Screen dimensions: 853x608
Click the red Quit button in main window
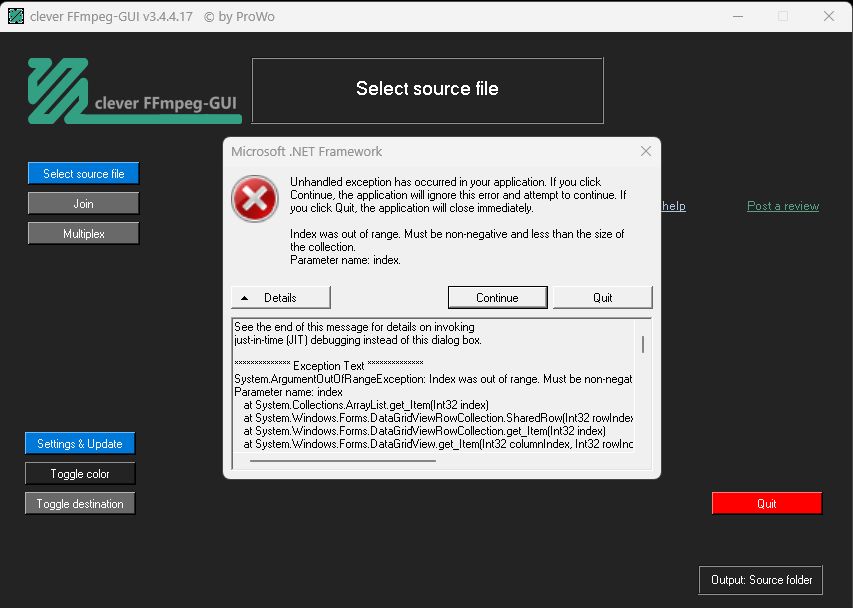point(767,503)
